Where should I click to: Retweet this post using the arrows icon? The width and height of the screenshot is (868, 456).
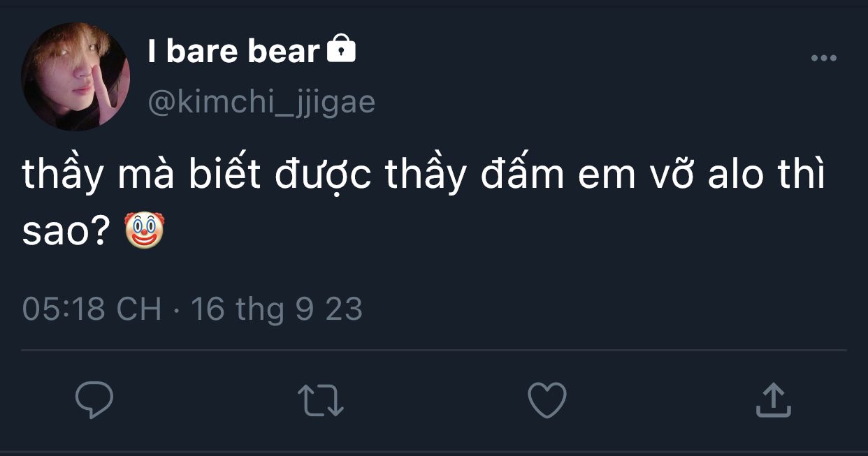(321, 402)
